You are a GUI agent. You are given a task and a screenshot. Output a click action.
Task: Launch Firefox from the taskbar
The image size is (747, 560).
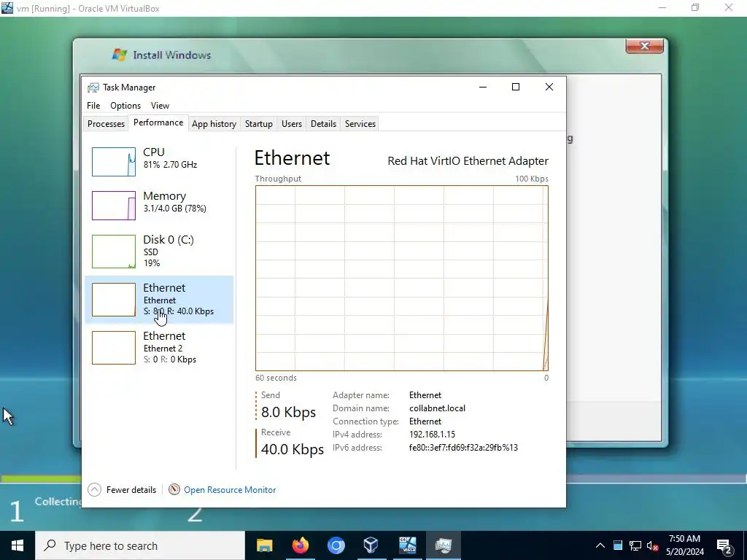point(300,545)
